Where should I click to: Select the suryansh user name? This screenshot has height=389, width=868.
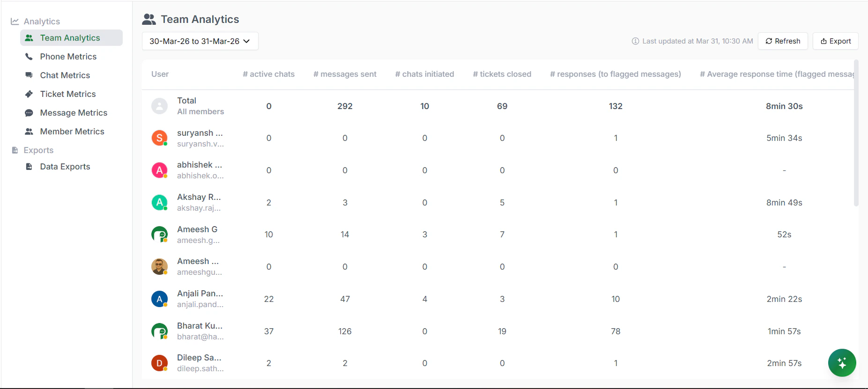pyautogui.click(x=200, y=133)
